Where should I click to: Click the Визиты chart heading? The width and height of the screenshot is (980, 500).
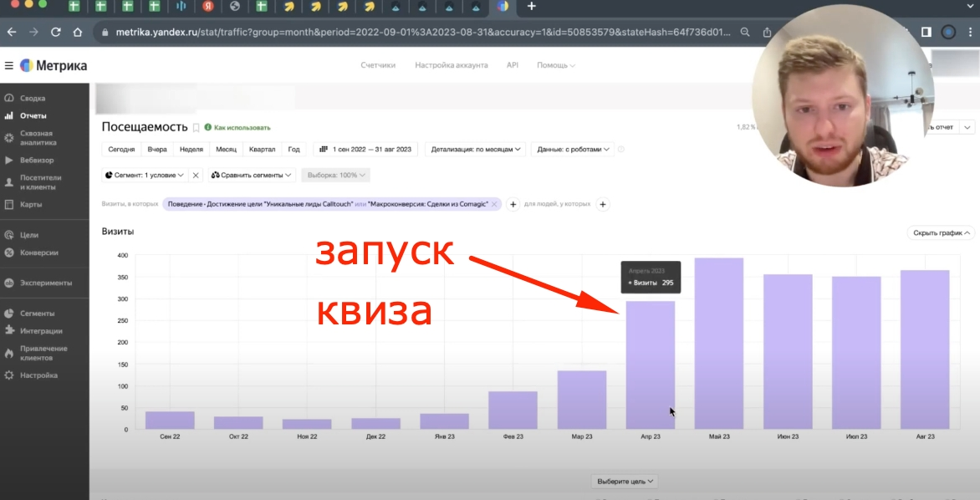point(118,232)
